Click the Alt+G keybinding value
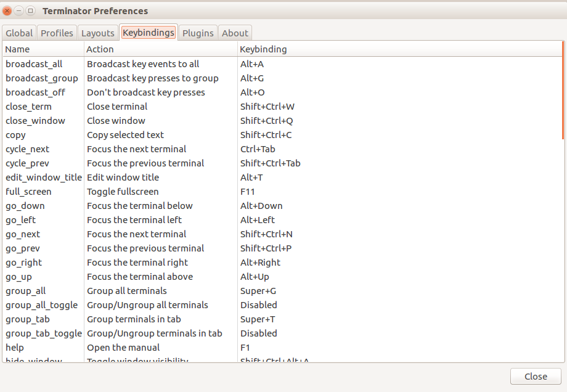Image resolution: width=567 pixels, height=392 pixels. [x=252, y=78]
